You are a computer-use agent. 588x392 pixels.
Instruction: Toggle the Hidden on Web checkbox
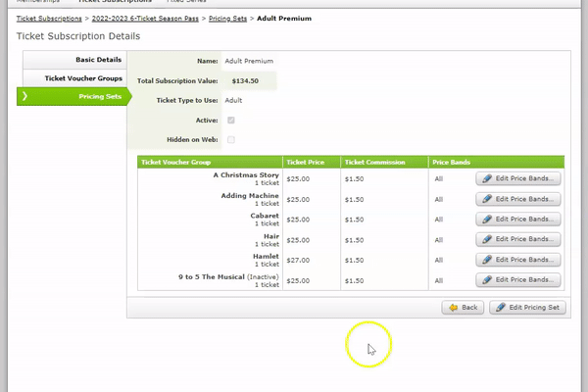(x=231, y=139)
